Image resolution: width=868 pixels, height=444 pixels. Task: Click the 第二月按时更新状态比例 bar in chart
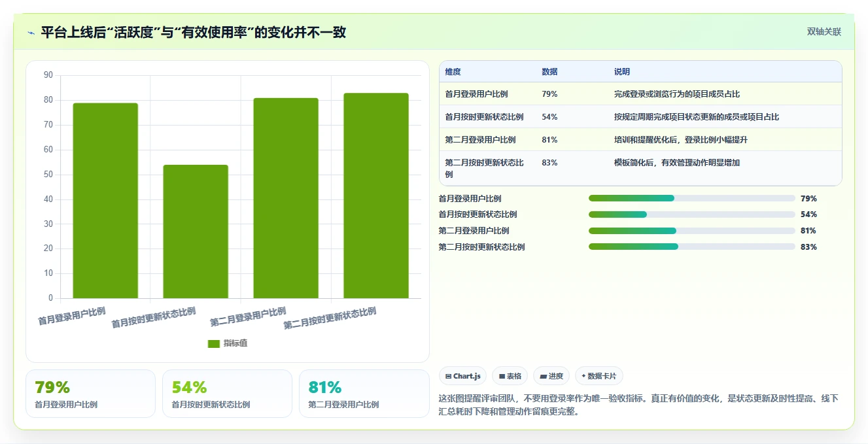click(376, 196)
